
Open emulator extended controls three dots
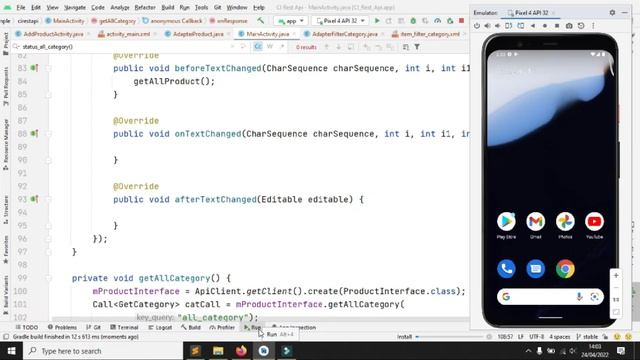tap(593, 26)
